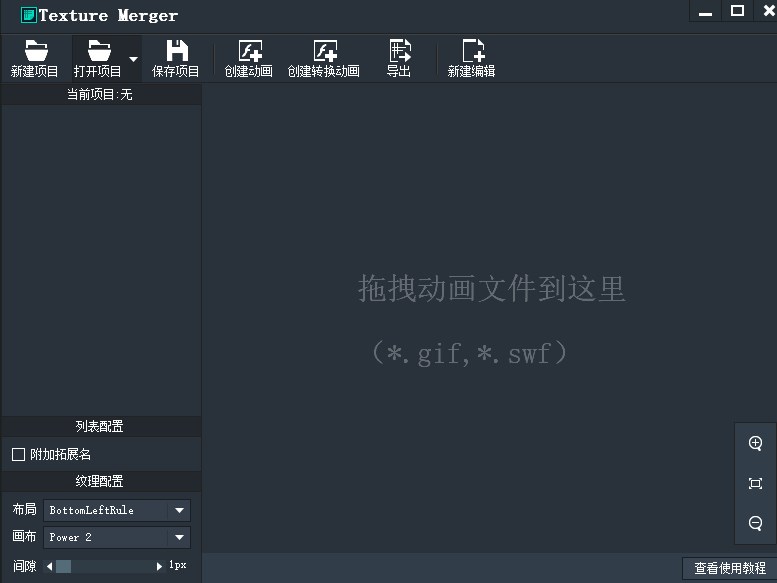Screen dimensions: 777x583
Task: Decrease 间隙 with the left arrow
Action: pyautogui.click(x=49, y=566)
